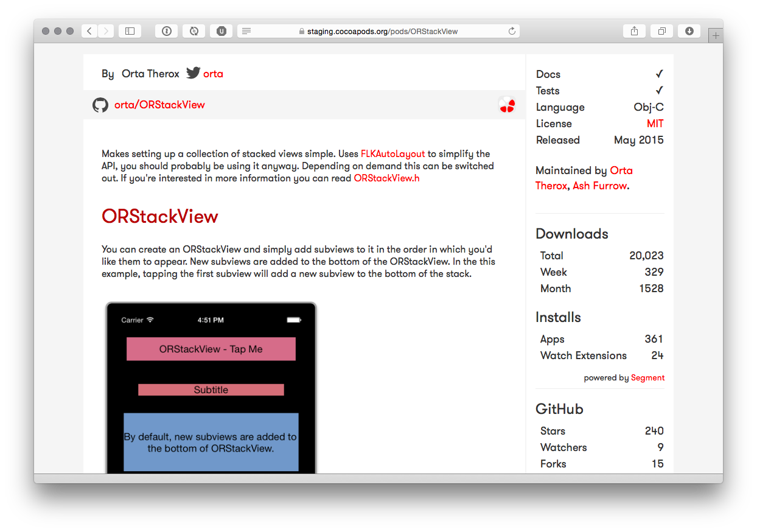Click the address bar URL field

coord(378,31)
